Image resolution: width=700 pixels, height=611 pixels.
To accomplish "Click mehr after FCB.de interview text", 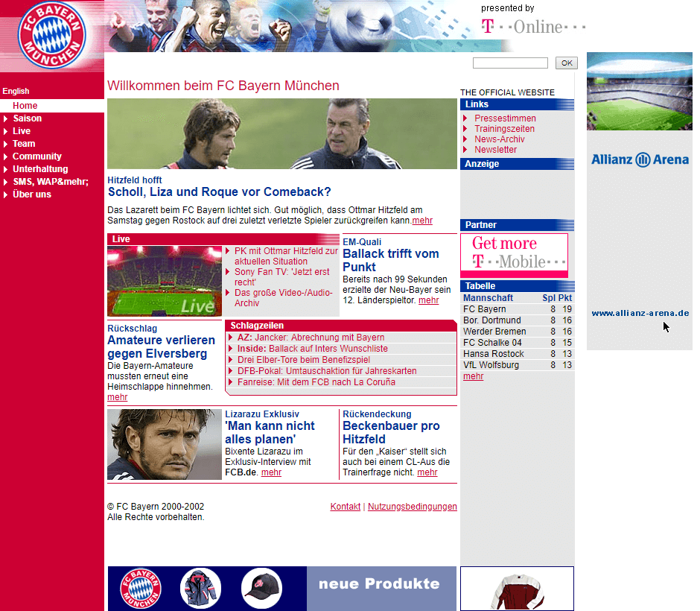I will (271, 472).
